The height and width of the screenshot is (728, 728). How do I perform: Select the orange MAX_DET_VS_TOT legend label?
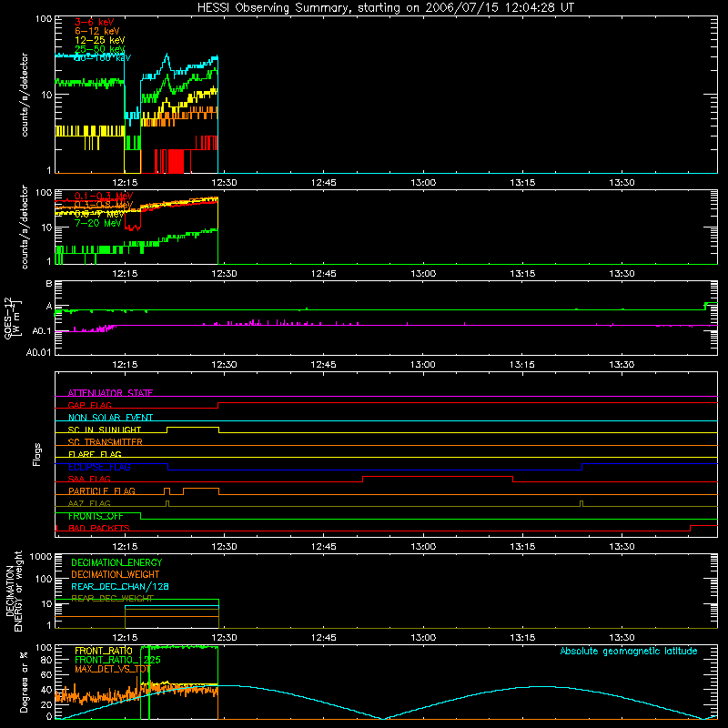(x=112, y=669)
